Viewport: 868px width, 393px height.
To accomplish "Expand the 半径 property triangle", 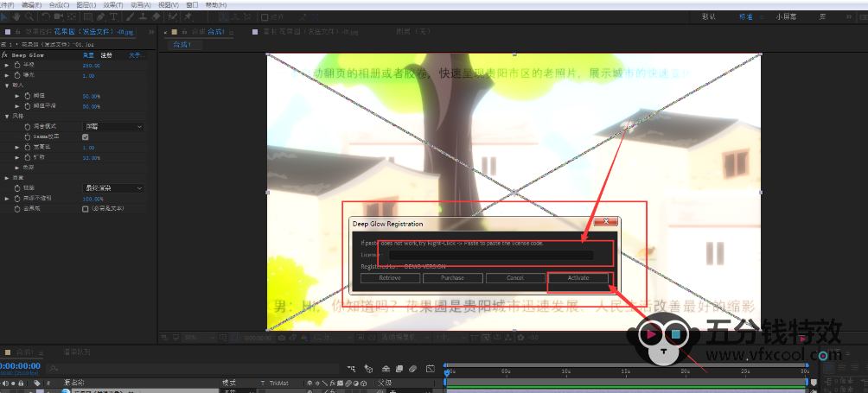I will point(7,66).
